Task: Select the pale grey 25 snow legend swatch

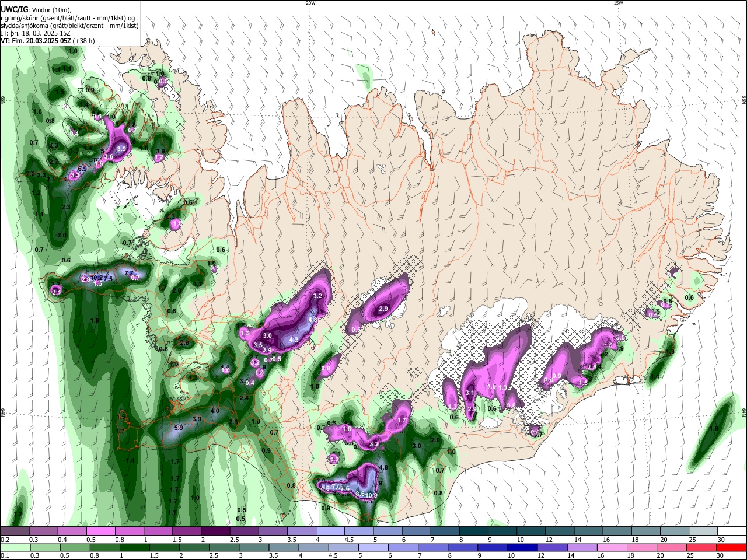Action: [703, 531]
